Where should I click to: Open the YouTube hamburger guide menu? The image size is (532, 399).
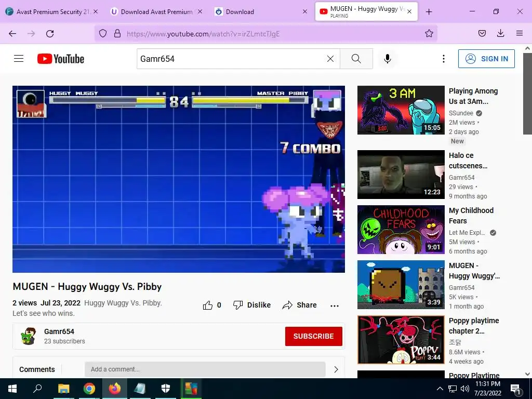(19, 59)
